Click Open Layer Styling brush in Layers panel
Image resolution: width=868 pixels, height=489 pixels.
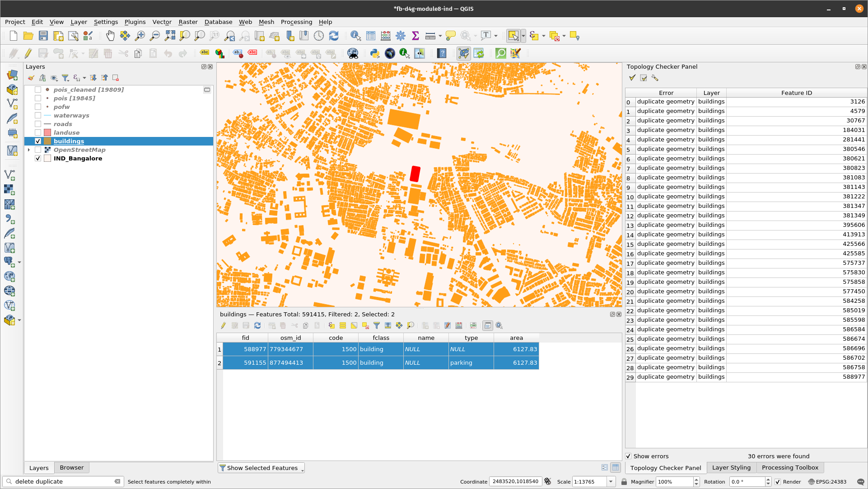pos(31,78)
